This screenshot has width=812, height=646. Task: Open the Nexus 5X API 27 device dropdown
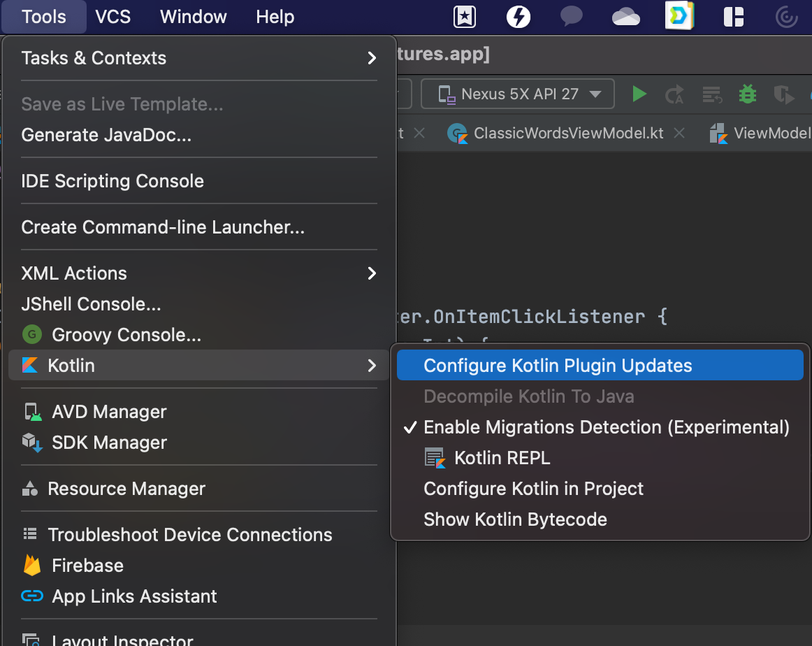[517, 94]
